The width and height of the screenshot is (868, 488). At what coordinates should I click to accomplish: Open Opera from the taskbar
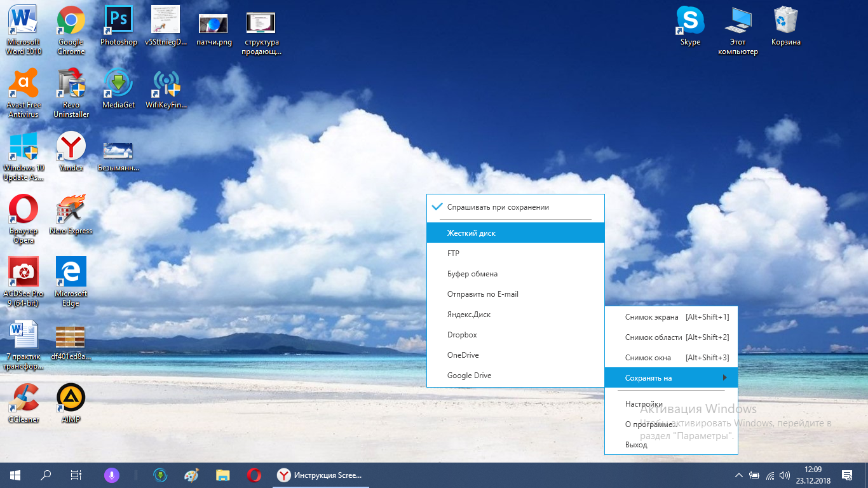254,475
